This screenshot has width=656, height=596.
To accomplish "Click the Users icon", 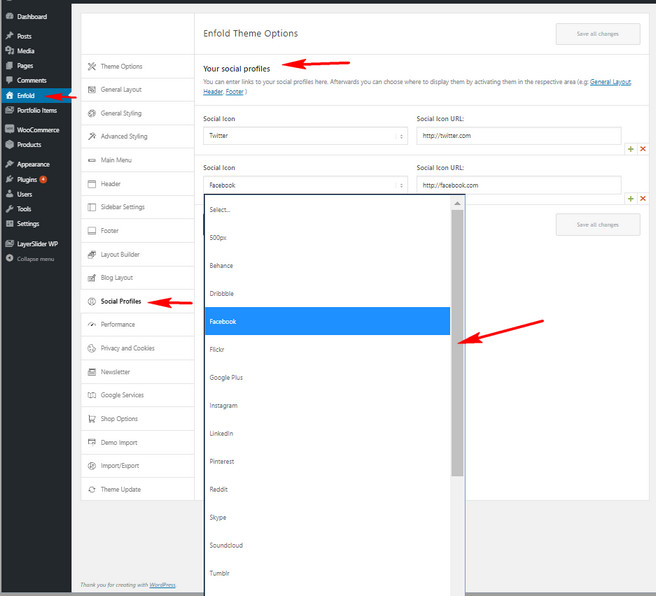I will (10, 194).
